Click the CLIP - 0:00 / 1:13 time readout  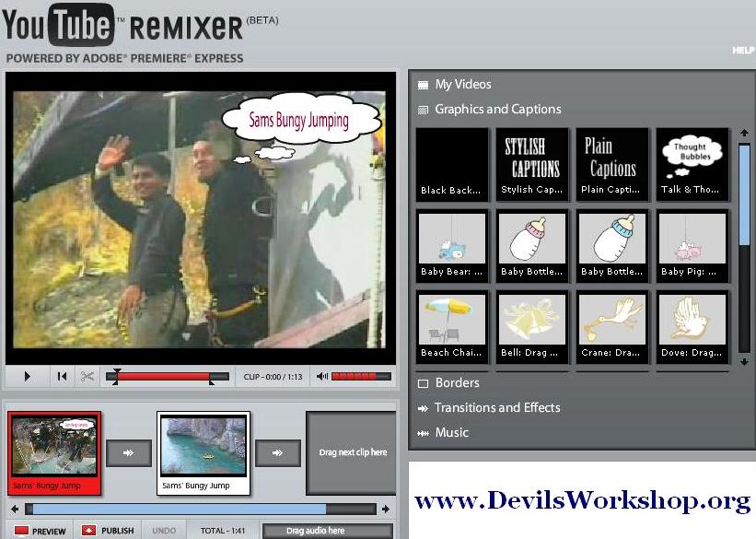(273, 377)
